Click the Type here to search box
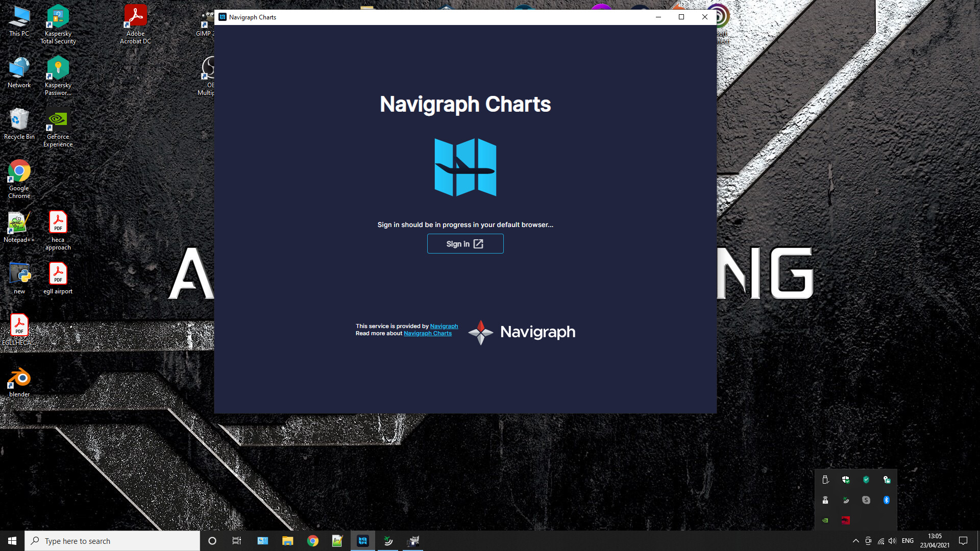980x551 pixels. [x=112, y=541]
